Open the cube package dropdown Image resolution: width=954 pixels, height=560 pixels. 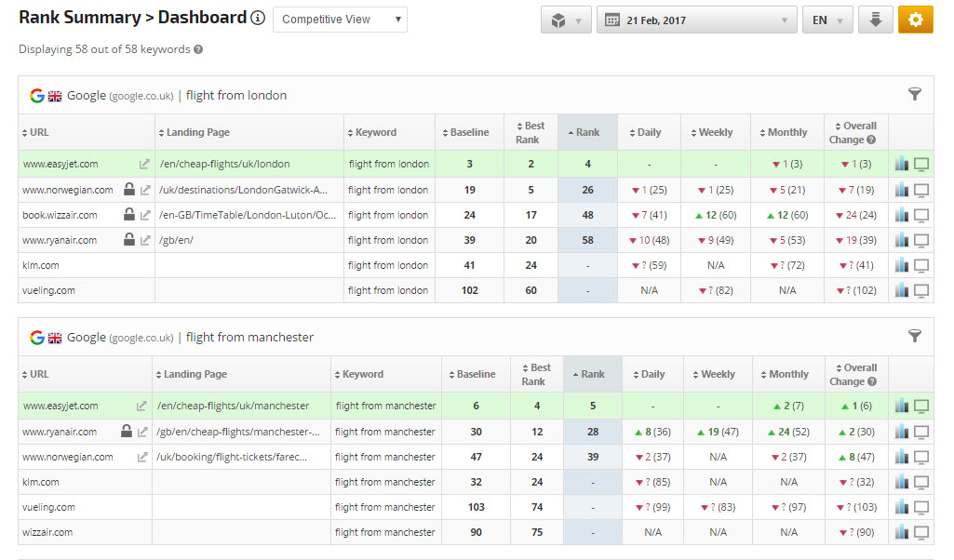(x=566, y=20)
